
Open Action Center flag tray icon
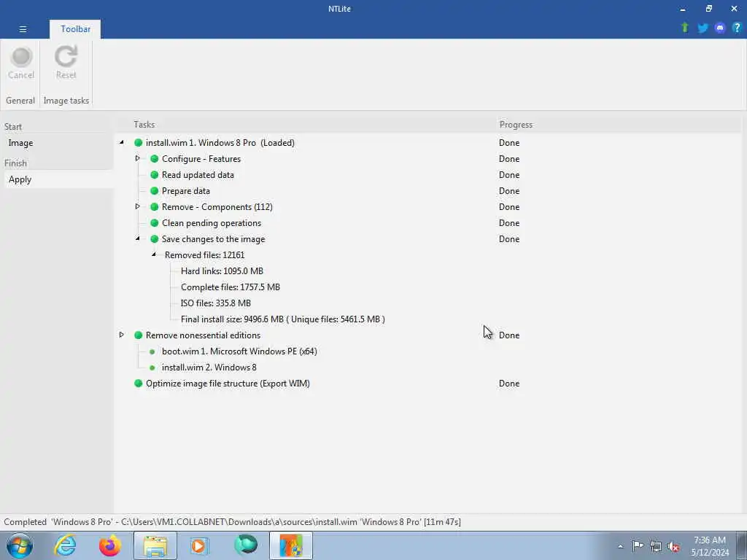pyautogui.click(x=638, y=546)
